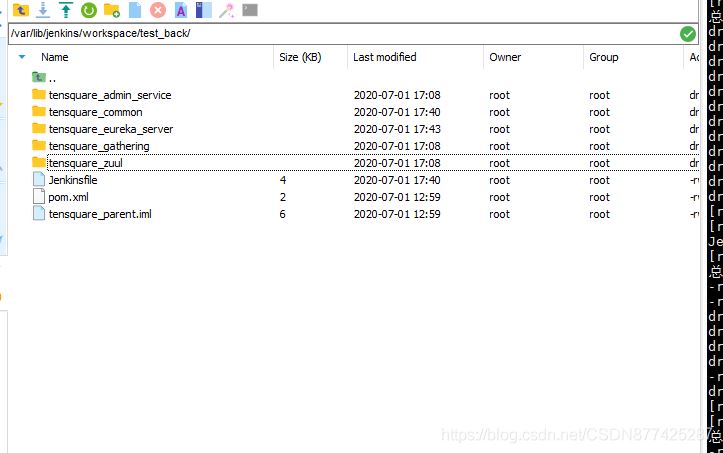Click the 2020-07-01 17:43 date of tensquare_eureka_server

pos(397,129)
